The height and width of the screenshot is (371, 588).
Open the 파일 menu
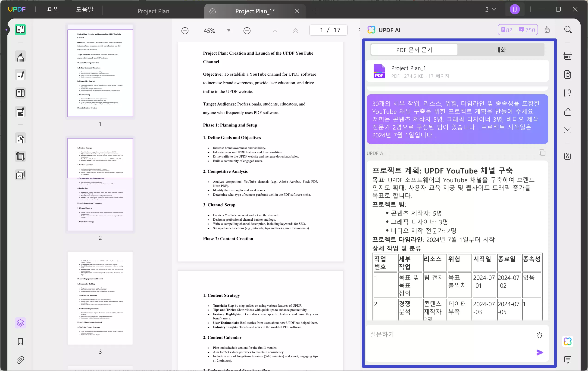click(x=53, y=9)
